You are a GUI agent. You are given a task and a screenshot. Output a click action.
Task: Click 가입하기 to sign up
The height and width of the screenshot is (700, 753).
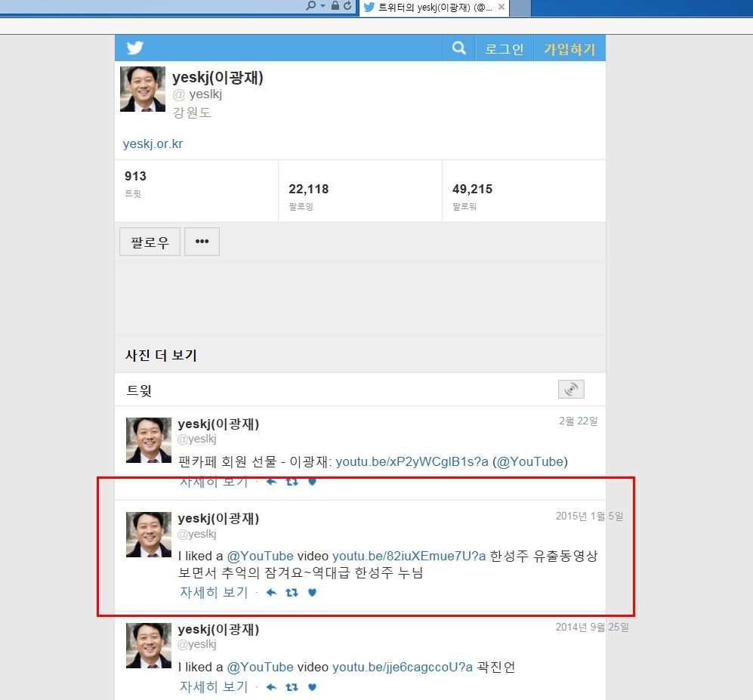(x=569, y=49)
